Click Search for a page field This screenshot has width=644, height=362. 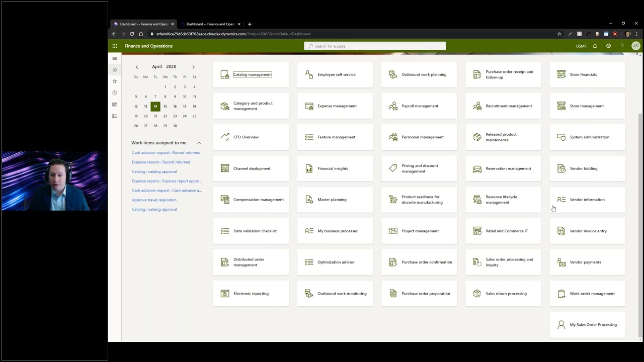(x=375, y=46)
